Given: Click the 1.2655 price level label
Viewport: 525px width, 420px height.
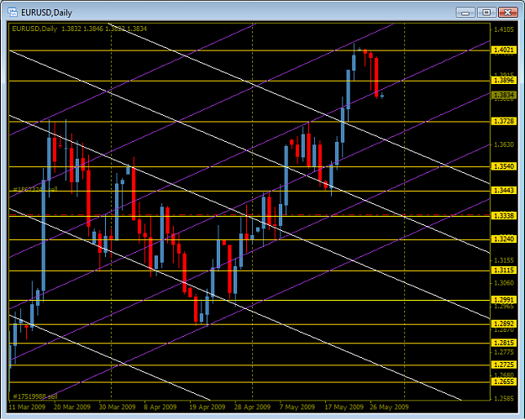Looking at the screenshot, I should 503,382.
